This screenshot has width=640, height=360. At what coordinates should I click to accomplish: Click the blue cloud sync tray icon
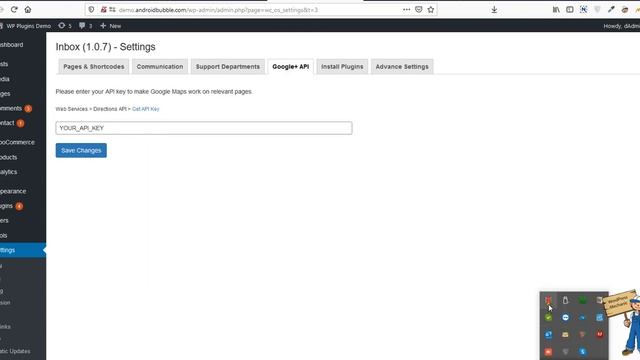pyautogui.click(x=582, y=317)
